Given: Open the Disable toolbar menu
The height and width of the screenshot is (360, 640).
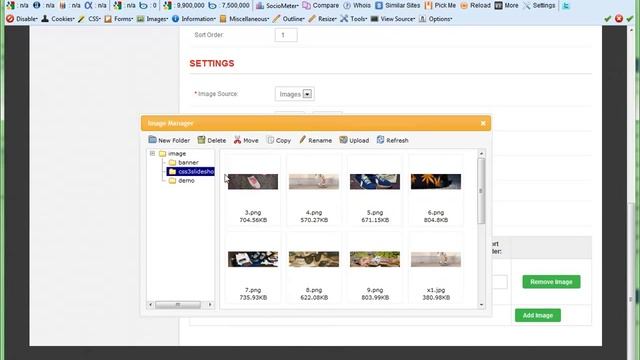Looking at the screenshot, I should (x=22, y=19).
